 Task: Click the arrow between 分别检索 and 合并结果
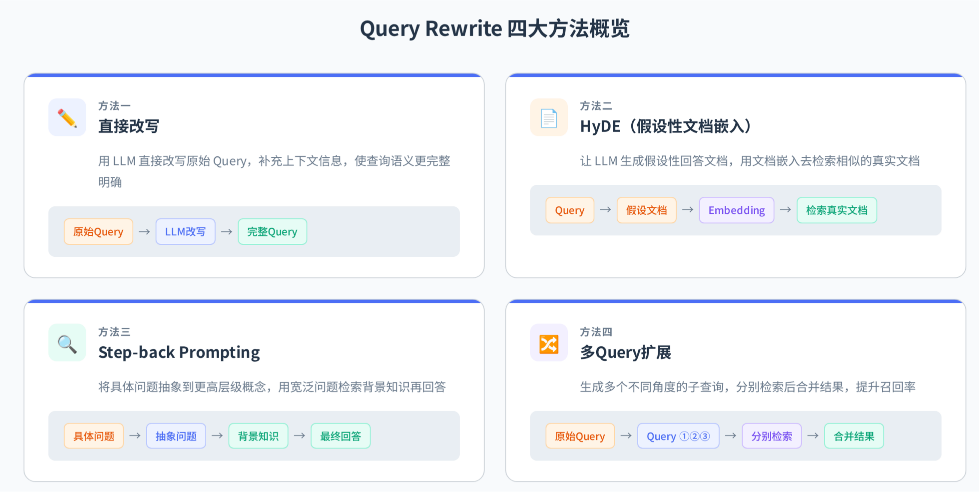(x=813, y=435)
